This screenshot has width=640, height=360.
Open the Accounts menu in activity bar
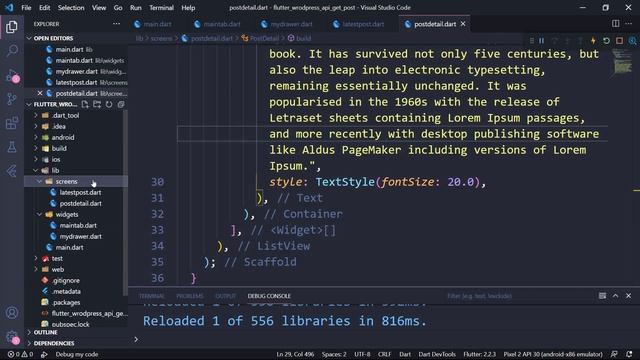point(12,313)
